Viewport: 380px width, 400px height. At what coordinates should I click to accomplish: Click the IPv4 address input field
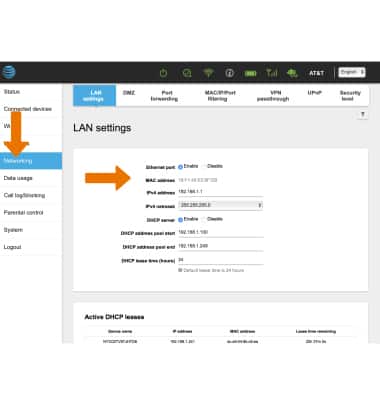tap(220, 192)
